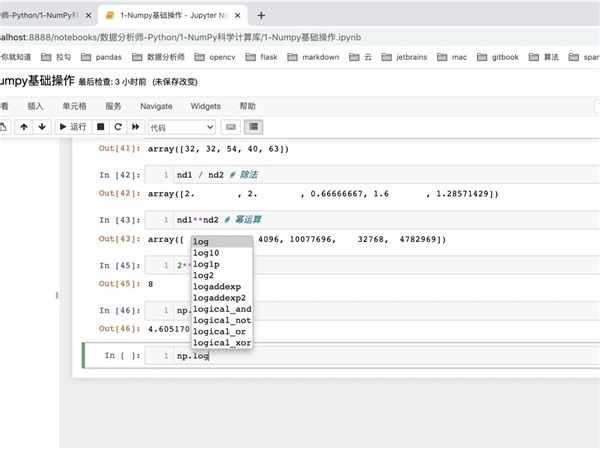Switch to the 1-Numpy基础操作 Jupyter tab
600x450 pixels.
tap(172, 15)
